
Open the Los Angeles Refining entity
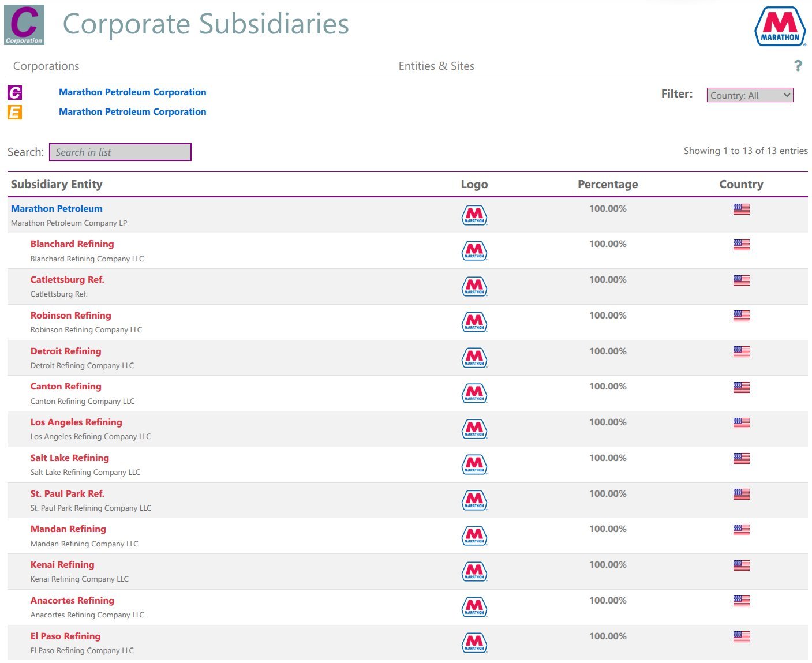(x=76, y=422)
